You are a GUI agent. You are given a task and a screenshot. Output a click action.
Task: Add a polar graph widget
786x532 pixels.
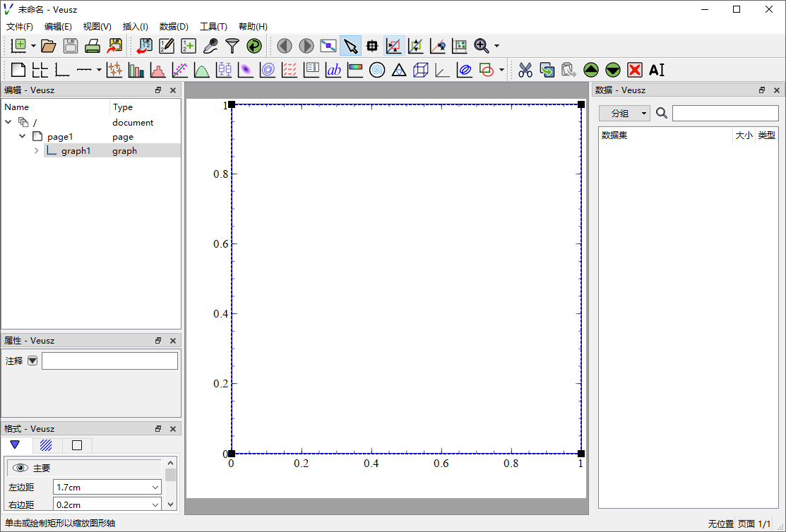tap(377, 70)
